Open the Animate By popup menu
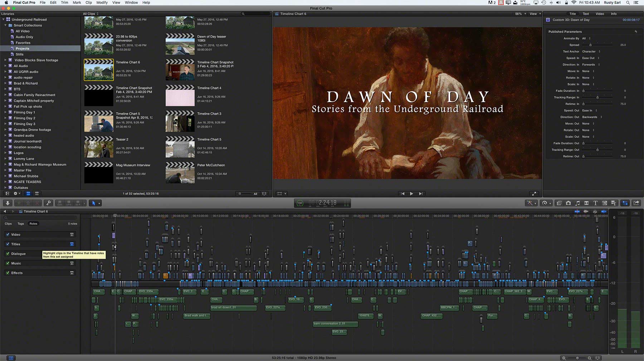Image resolution: width=644 pixels, height=361 pixels. pyautogui.click(x=586, y=38)
